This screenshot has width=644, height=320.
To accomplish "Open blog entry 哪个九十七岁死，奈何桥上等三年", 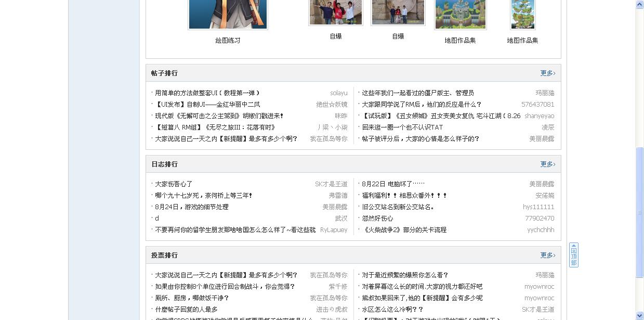I will pyautogui.click(x=204, y=196).
